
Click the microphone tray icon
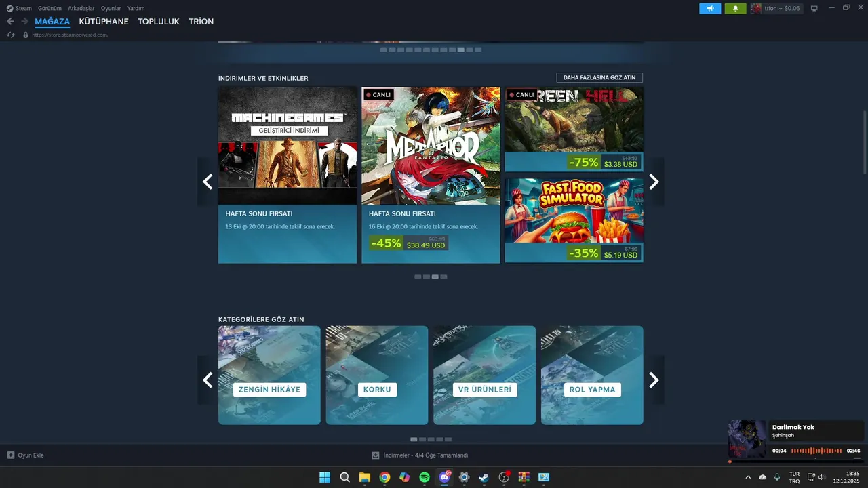(777, 477)
